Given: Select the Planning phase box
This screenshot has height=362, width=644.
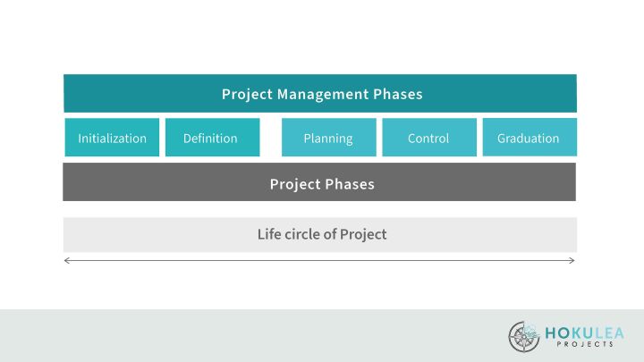Looking at the screenshot, I should pyautogui.click(x=328, y=138).
